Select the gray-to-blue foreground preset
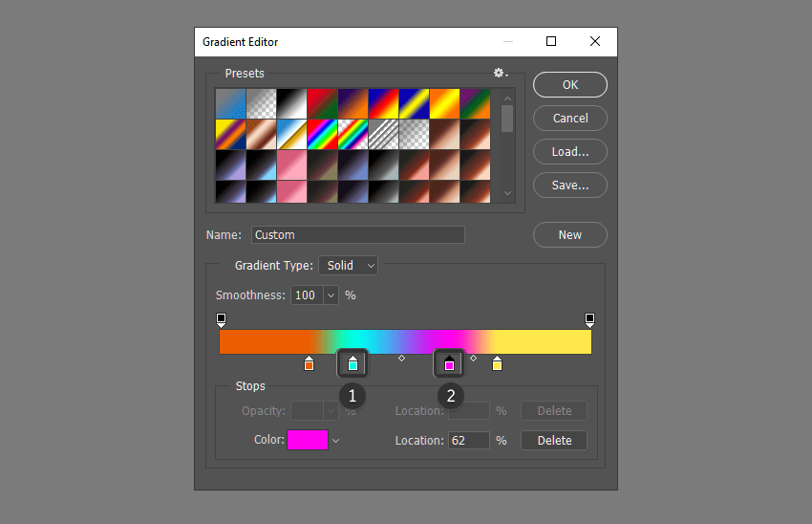This screenshot has width=812, height=524. 231,103
